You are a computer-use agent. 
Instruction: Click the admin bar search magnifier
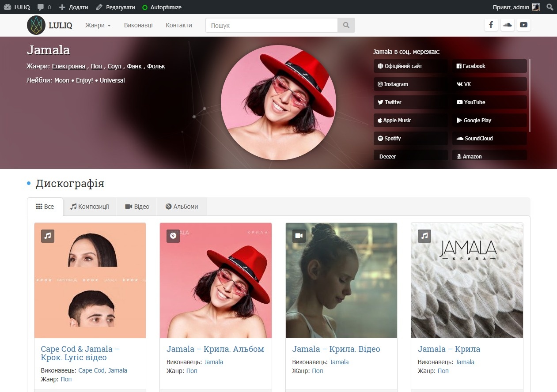[x=550, y=7]
